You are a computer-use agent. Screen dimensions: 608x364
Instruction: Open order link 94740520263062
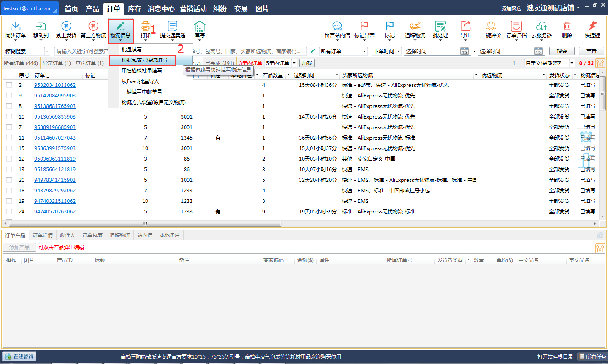(55, 212)
